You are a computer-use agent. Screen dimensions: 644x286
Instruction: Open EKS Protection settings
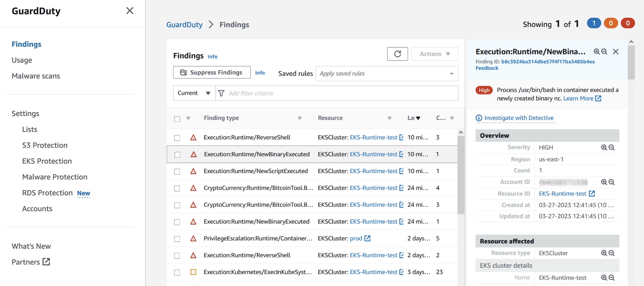[x=47, y=161]
